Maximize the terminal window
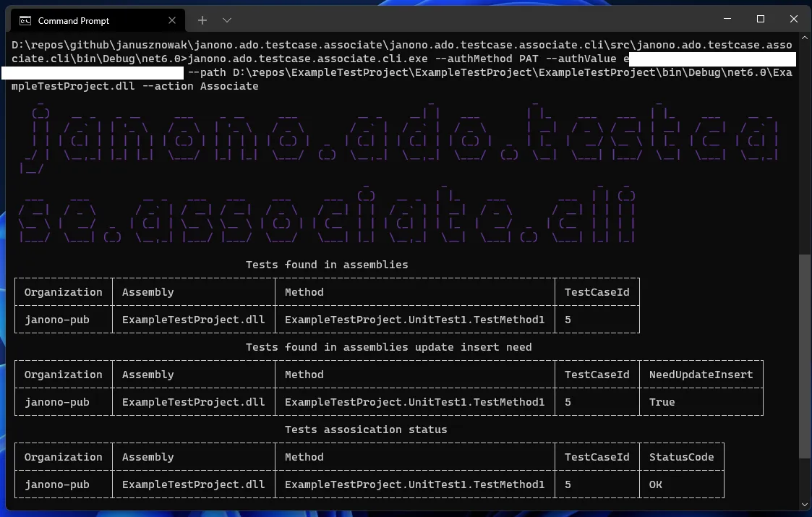This screenshot has height=517, width=812. pyautogui.click(x=760, y=19)
